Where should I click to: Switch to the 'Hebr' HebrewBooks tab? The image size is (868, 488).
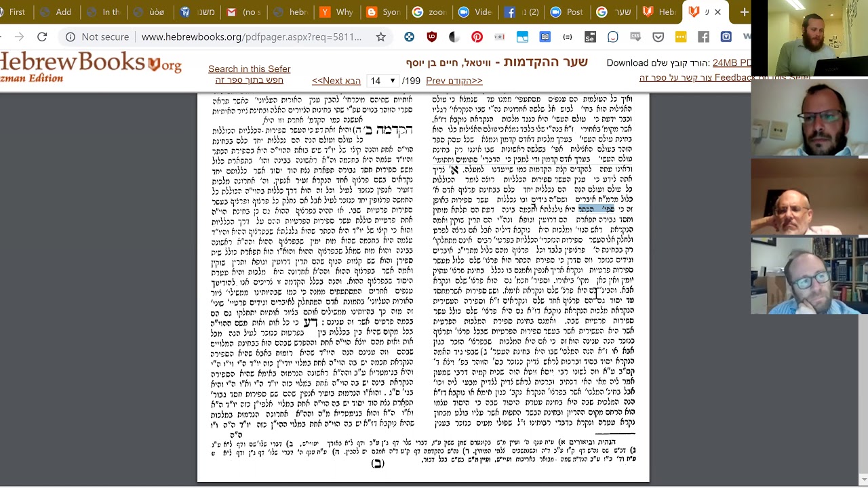coord(659,12)
